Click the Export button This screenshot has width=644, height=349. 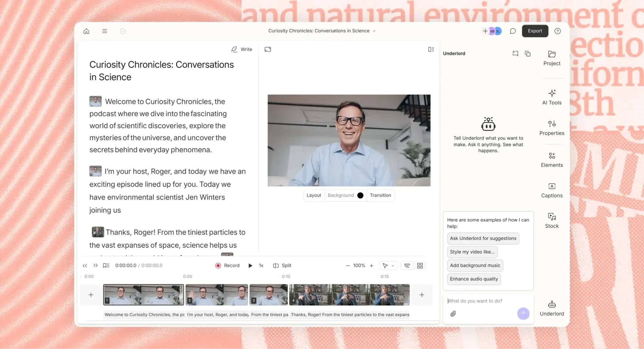point(535,31)
